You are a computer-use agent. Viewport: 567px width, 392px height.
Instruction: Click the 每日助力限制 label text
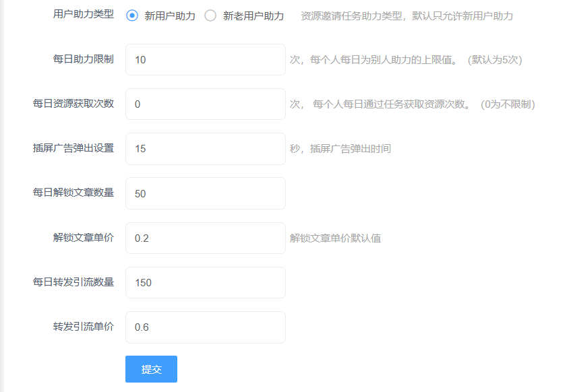pyautogui.click(x=84, y=59)
